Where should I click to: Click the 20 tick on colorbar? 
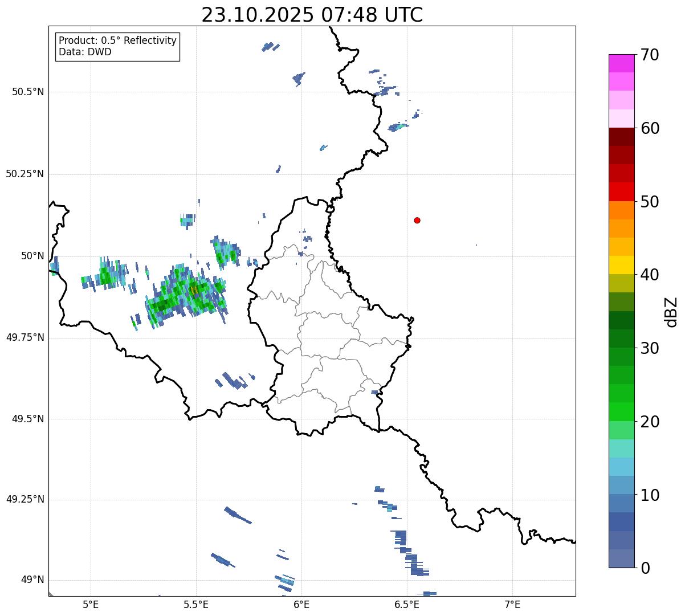click(650, 422)
